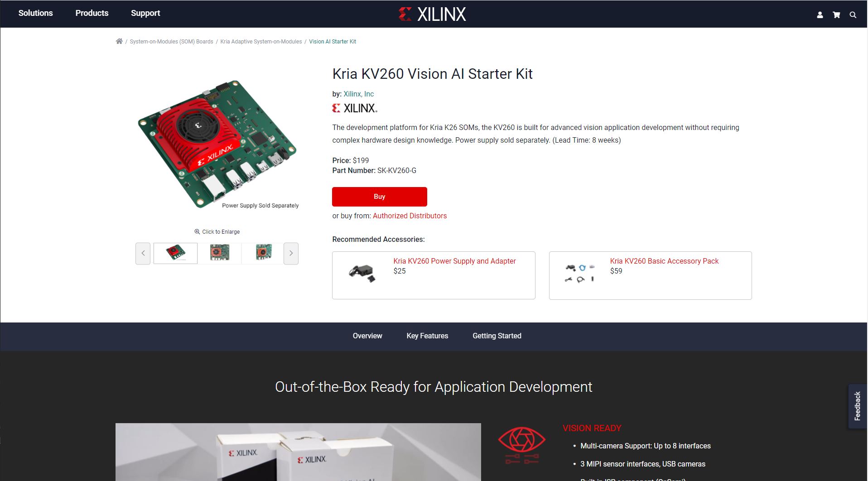
Task: Open the shopping cart icon
Action: coord(836,15)
